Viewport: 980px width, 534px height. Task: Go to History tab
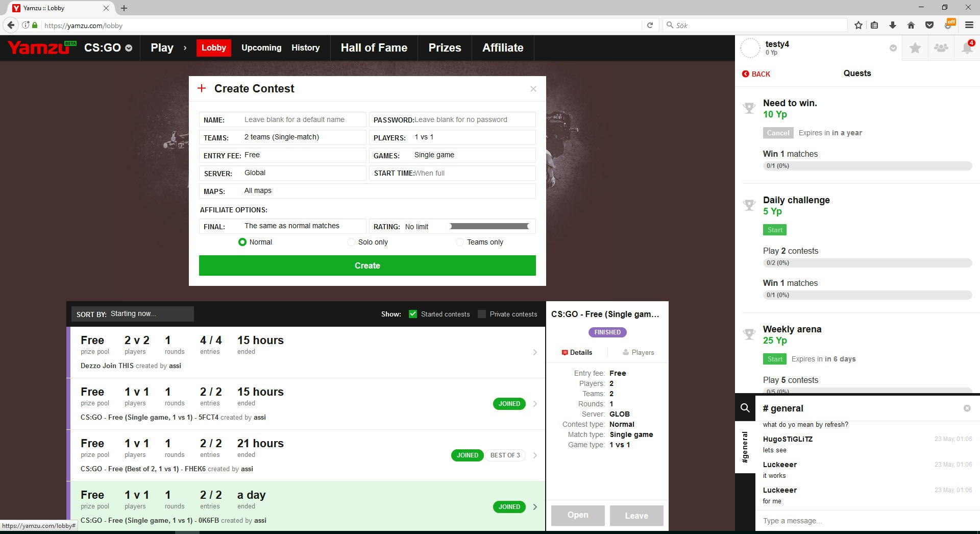click(x=305, y=48)
